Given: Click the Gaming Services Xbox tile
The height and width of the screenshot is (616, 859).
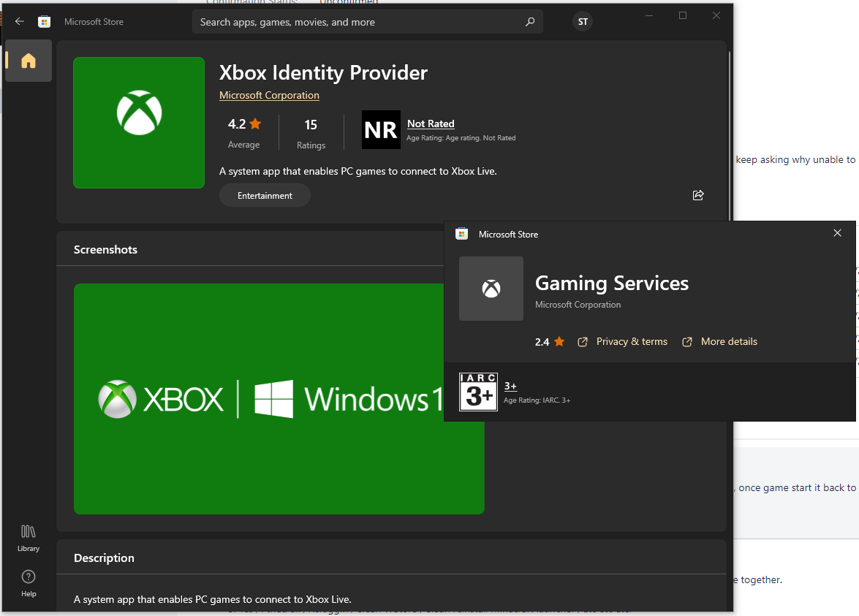Looking at the screenshot, I should 491,289.
